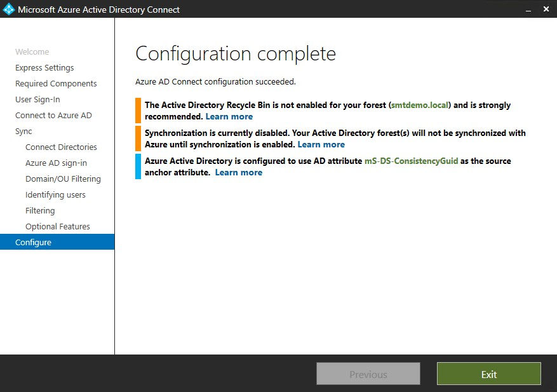Viewport: 557px width, 392px height.
Task: Open Connect to Azure AD step
Action: pos(53,116)
